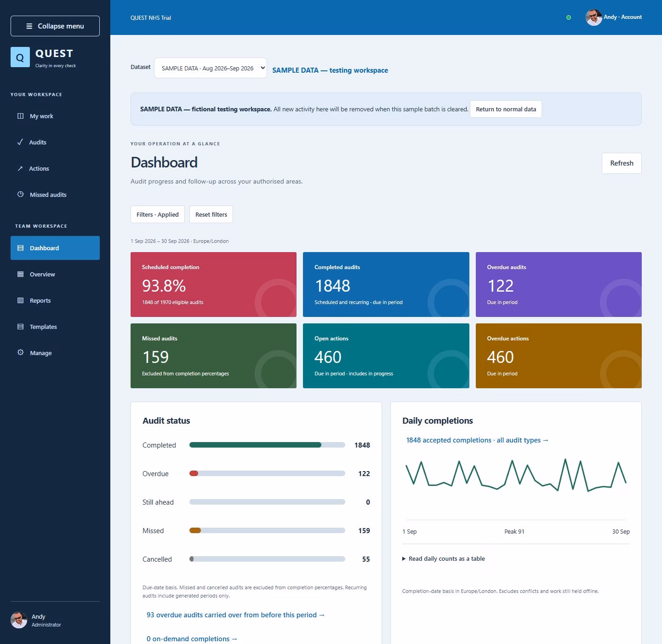Open Templates menu item
662x644 pixels.
[55, 327]
